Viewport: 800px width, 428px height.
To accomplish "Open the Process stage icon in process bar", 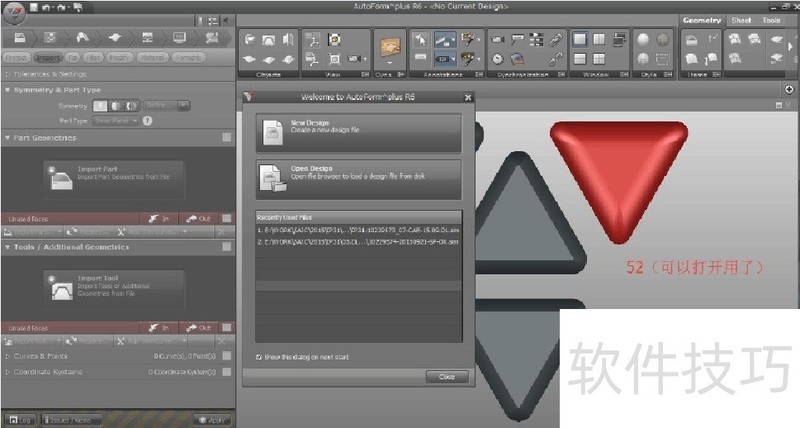I will [x=147, y=37].
